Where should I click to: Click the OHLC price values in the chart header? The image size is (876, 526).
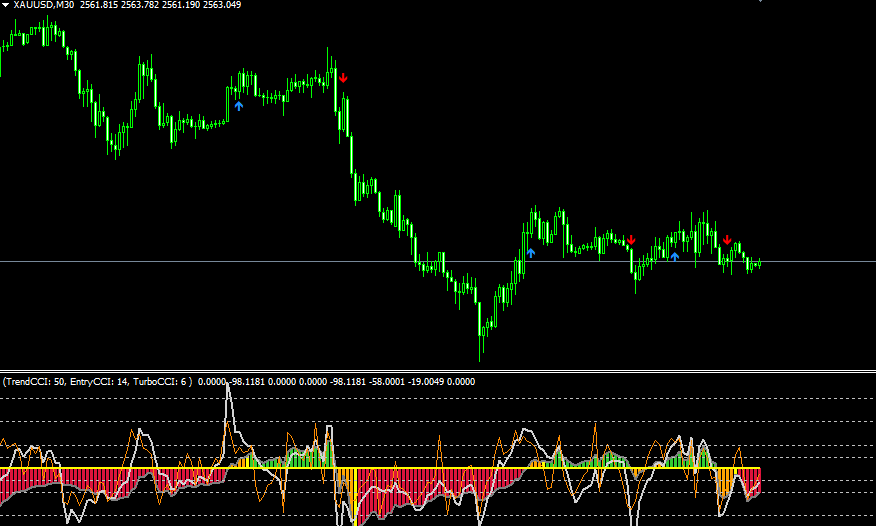[161, 5]
